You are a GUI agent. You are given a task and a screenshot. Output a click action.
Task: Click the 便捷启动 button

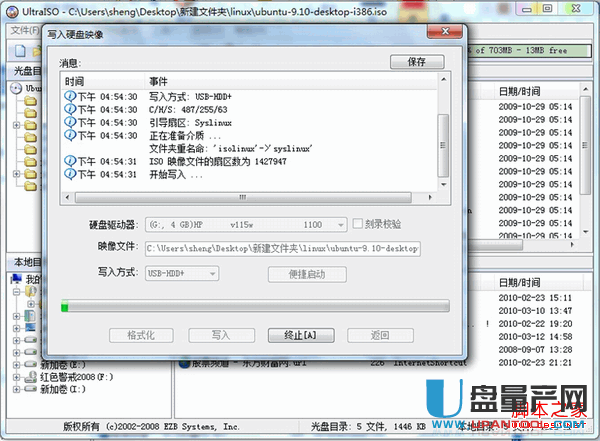307,274
